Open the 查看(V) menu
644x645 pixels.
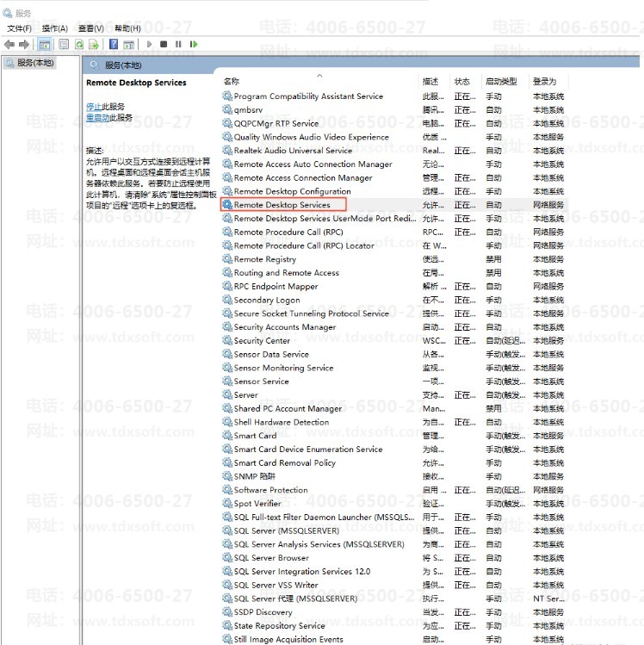point(91,28)
